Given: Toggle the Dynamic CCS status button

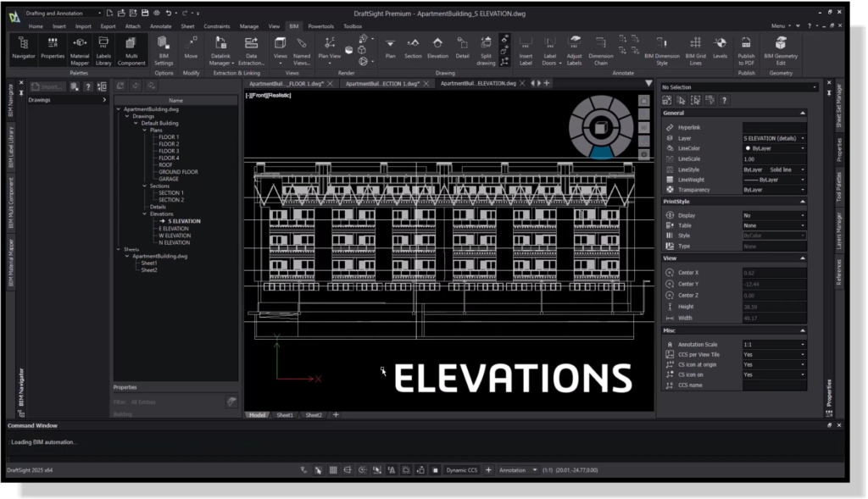Looking at the screenshot, I should coord(462,469).
